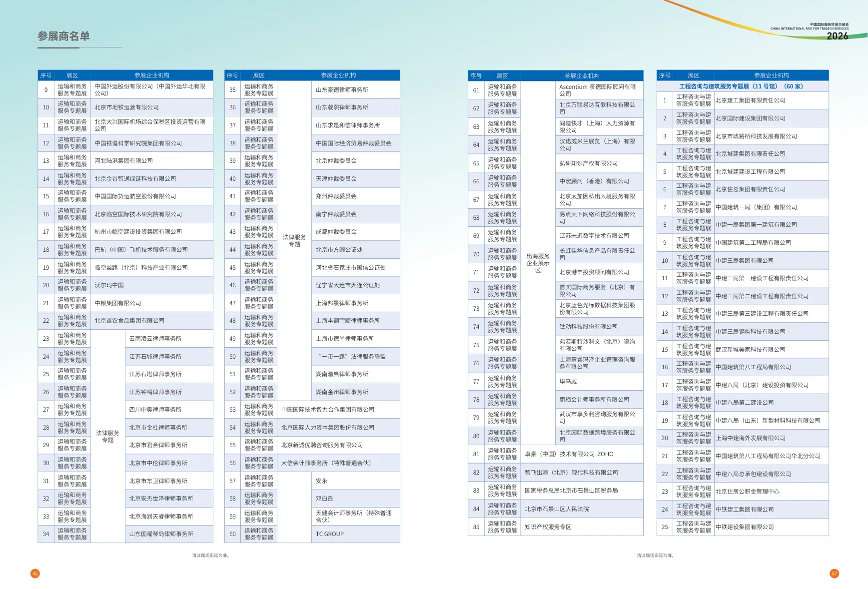Screen dimensions: 868x589
Task: Click the page title 参展商名单
Action: 63,36
